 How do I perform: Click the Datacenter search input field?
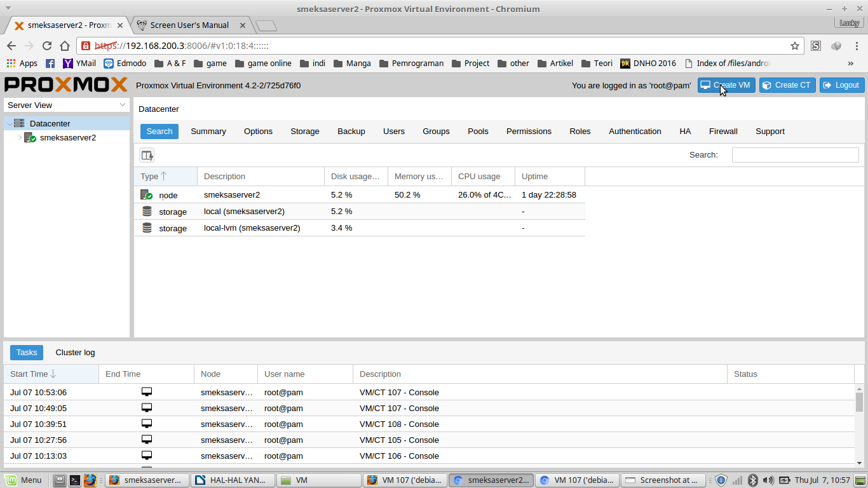pyautogui.click(x=795, y=155)
